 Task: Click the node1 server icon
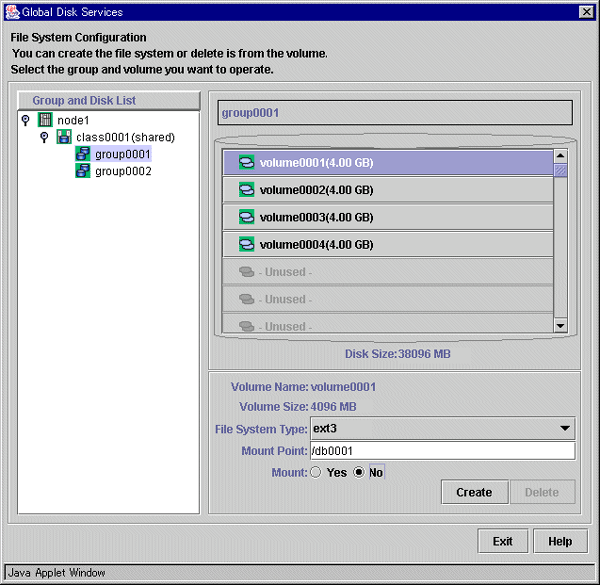click(45, 120)
